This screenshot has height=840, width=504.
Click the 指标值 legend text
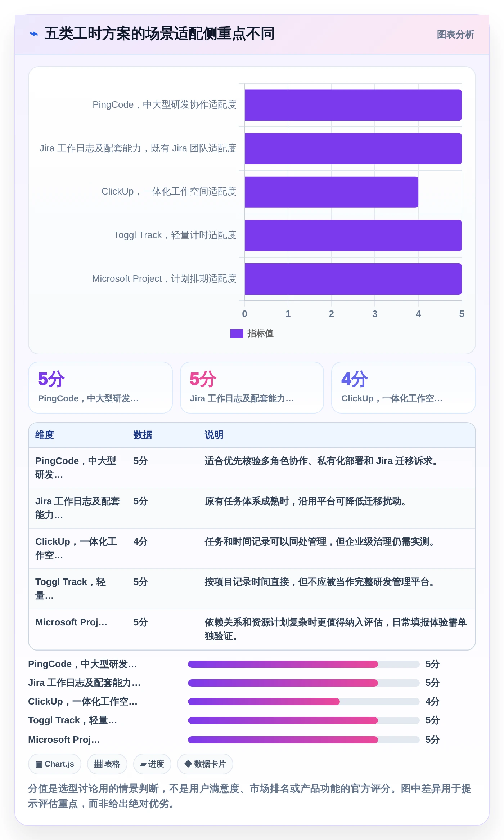tap(260, 334)
